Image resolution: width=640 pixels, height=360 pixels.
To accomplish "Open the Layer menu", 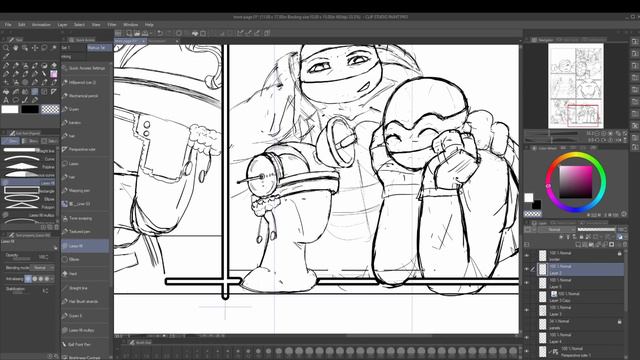I will point(62,25).
